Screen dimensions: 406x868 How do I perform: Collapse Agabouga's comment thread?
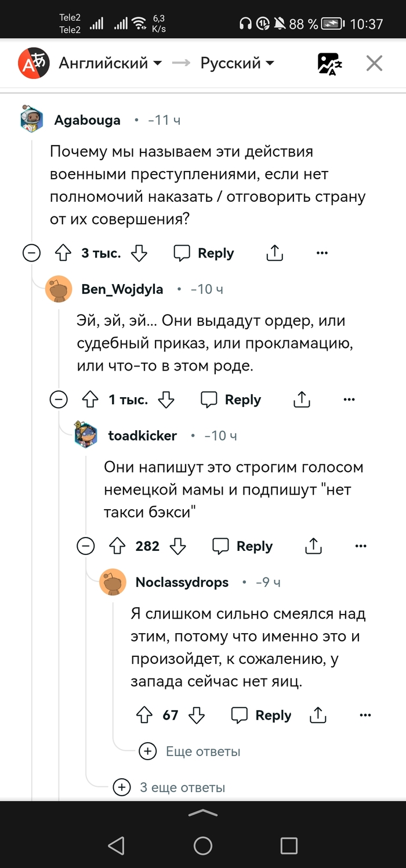[x=31, y=253]
